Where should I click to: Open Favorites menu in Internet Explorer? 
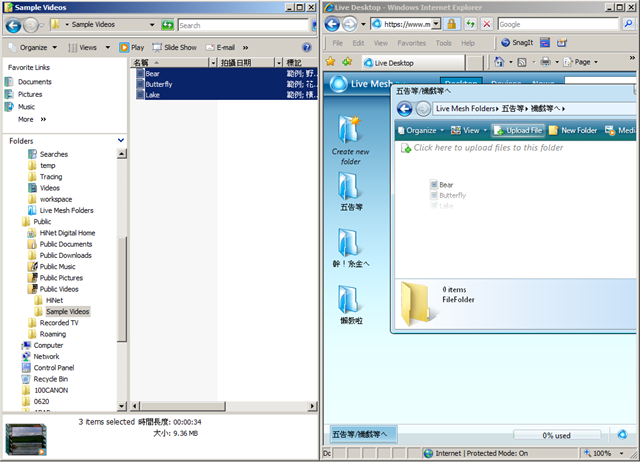[x=411, y=43]
